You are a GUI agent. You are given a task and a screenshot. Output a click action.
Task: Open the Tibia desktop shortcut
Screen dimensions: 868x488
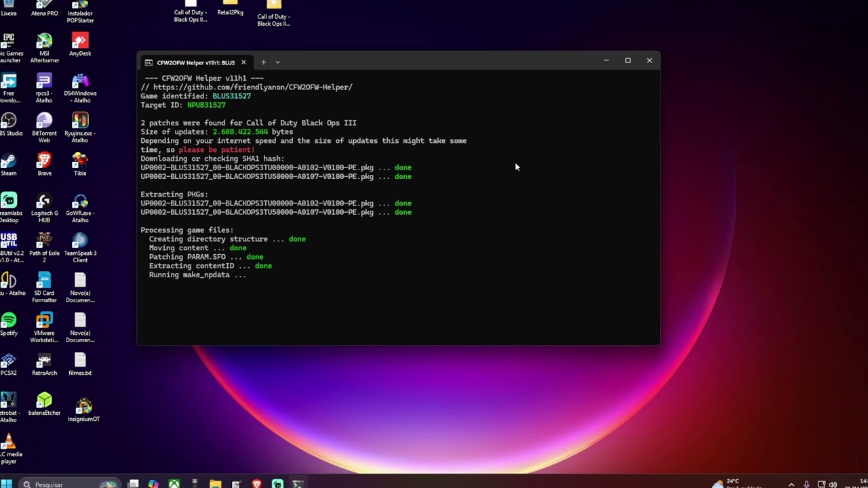tap(80, 165)
